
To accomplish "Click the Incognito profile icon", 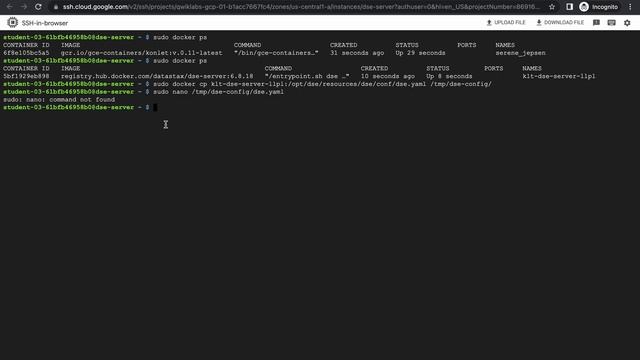I will 584,7.
